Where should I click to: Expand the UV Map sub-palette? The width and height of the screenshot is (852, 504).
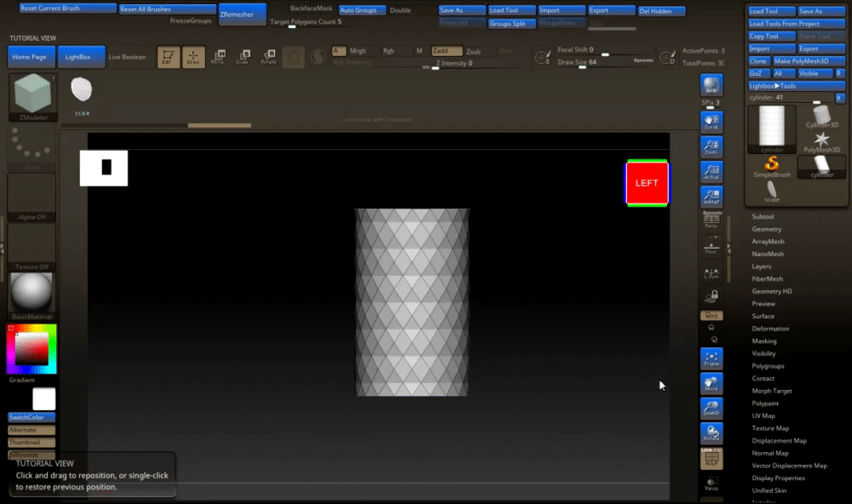763,416
